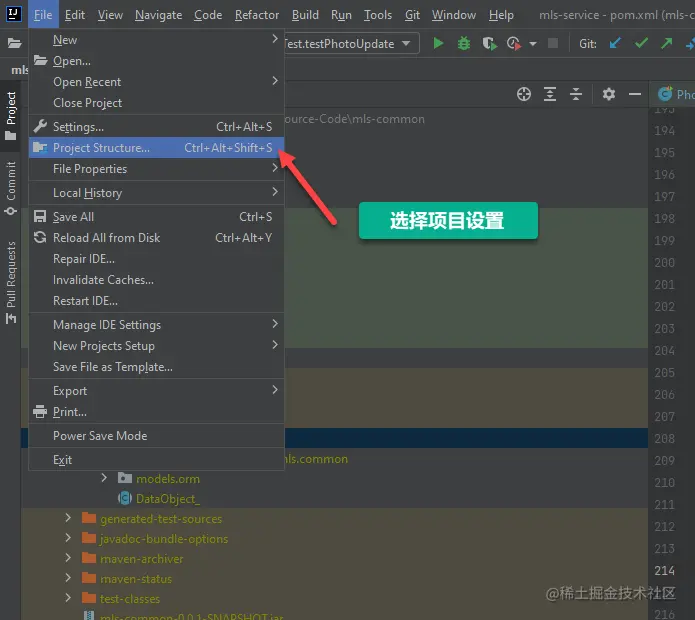Choose Save All
695x620 pixels.
(156, 217)
